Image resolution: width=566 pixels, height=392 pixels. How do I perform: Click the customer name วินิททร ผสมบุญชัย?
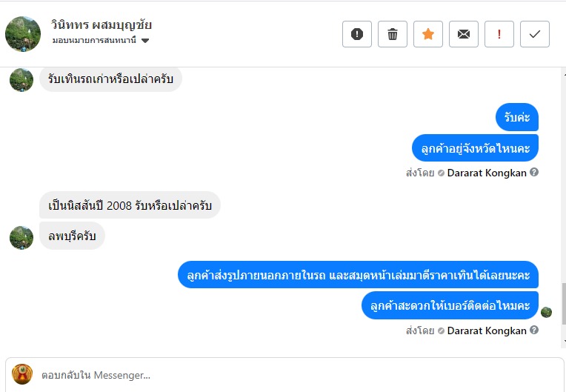coord(102,24)
